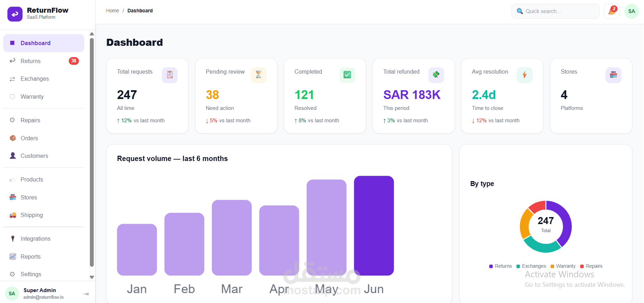Open the Returns sidebar item
The width and height of the screenshot is (644, 303).
coord(44,61)
